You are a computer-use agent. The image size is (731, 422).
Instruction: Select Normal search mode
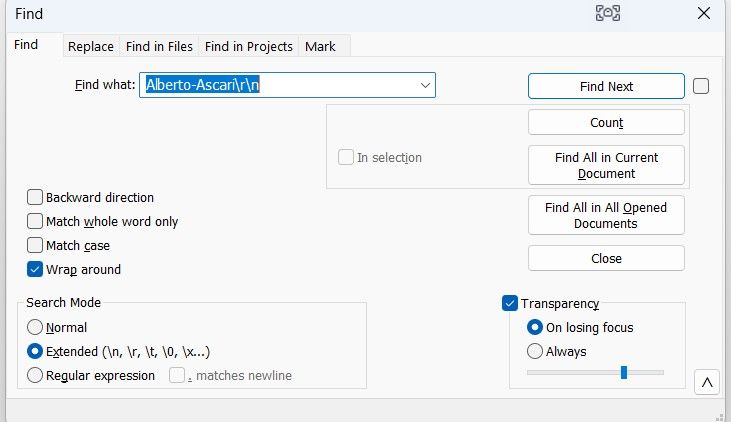[36, 328]
